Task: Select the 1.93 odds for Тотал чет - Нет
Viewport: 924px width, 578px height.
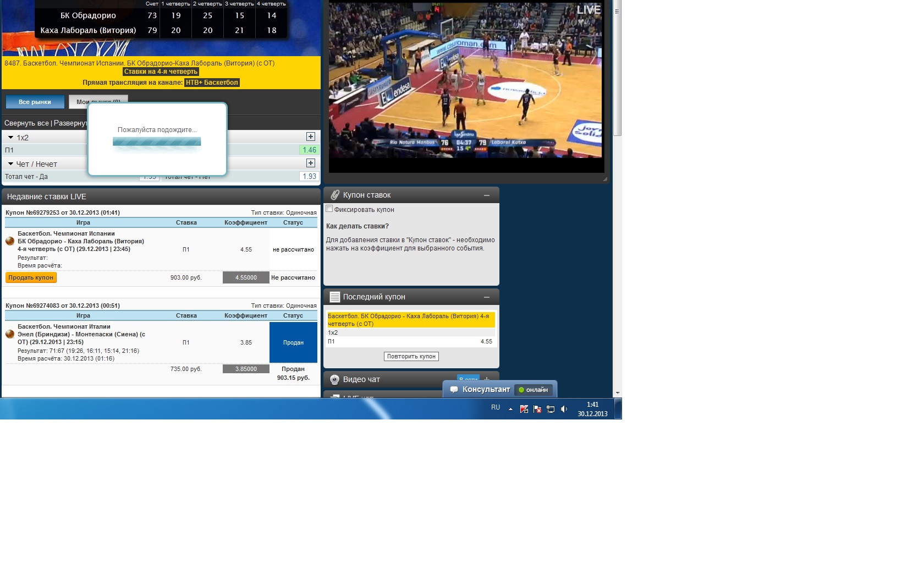Action: [x=309, y=176]
